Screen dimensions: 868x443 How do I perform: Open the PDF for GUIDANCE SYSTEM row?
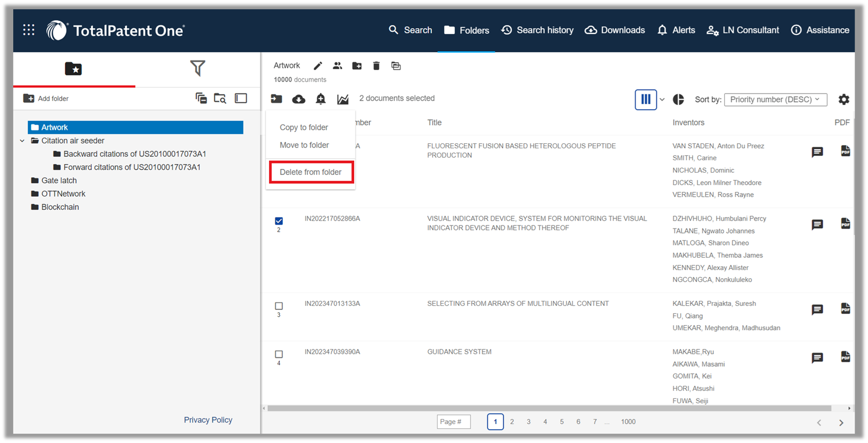click(845, 357)
